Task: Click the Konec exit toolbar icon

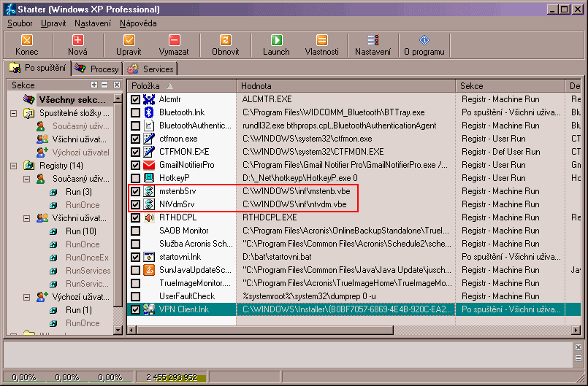Action: 26,40
